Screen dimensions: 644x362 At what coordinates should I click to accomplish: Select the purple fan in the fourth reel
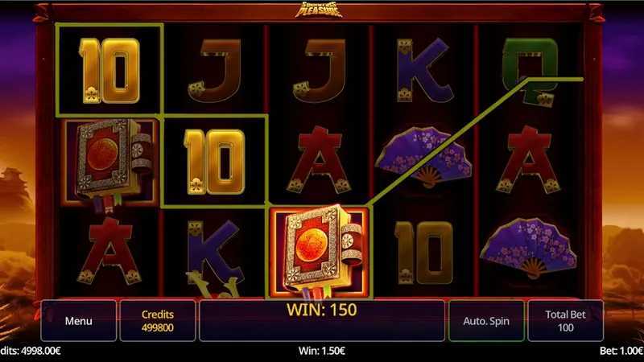tap(424, 157)
